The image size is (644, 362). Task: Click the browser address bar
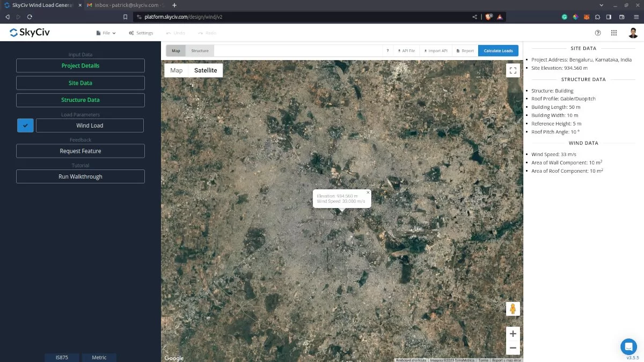click(301, 17)
